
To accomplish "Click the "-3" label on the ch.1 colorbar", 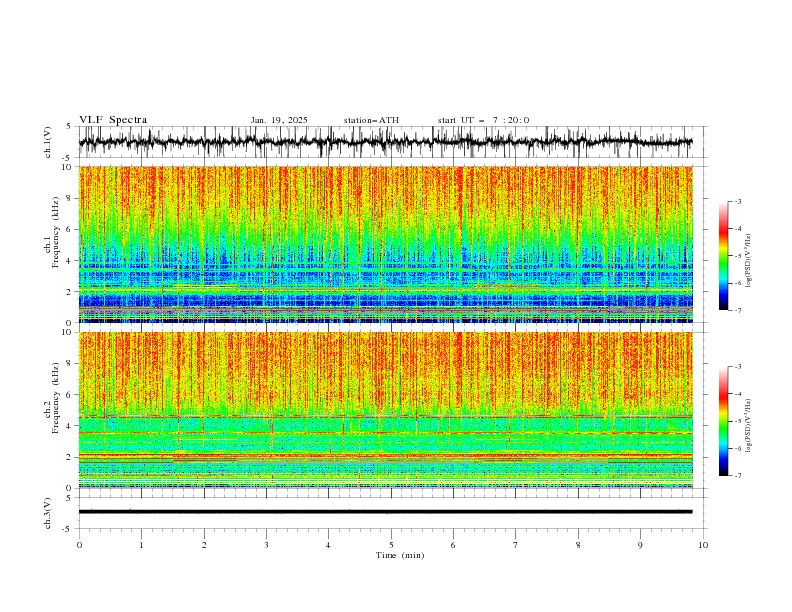I will 738,201.
